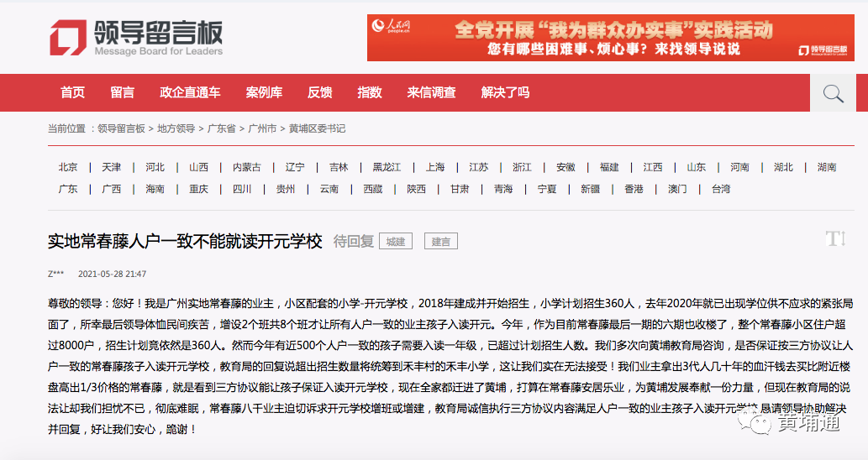Image resolution: width=868 pixels, height=460 pixels.
Task: Select province 甘肃
Action: coord(460,189)
